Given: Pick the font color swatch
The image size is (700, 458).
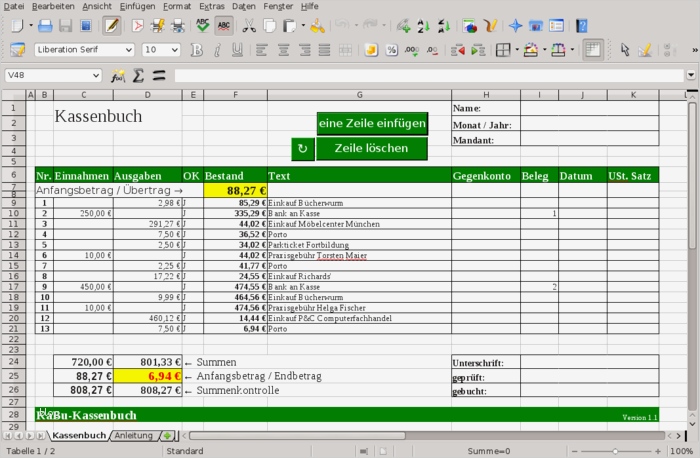Looking at the screenshot, I should [558, 50].
